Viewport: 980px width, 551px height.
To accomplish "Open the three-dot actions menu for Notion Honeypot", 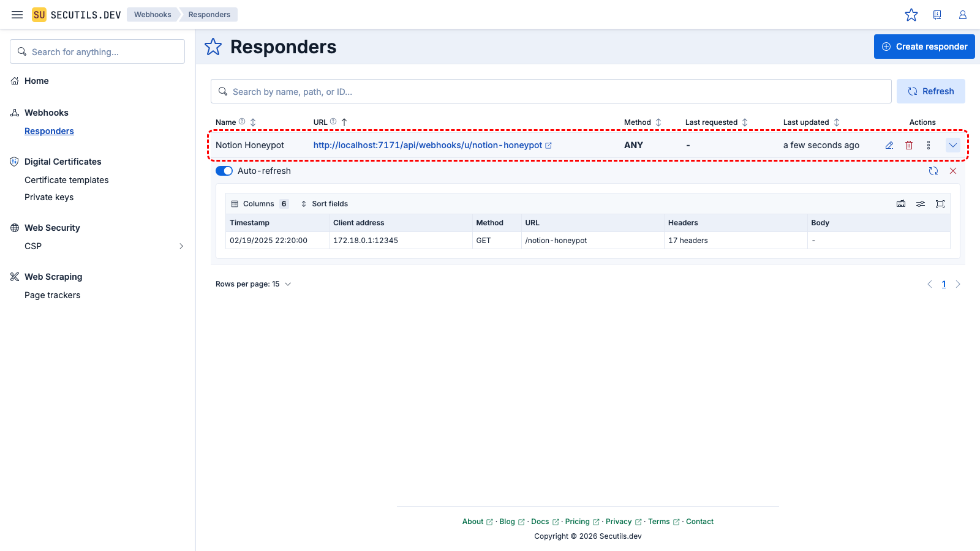I will [x=929, y=145].
